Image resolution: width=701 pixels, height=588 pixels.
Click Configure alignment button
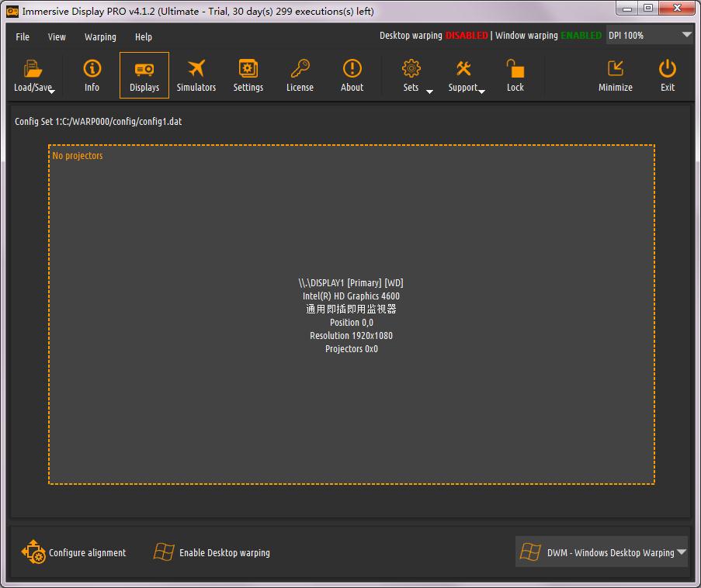point(74,552)
